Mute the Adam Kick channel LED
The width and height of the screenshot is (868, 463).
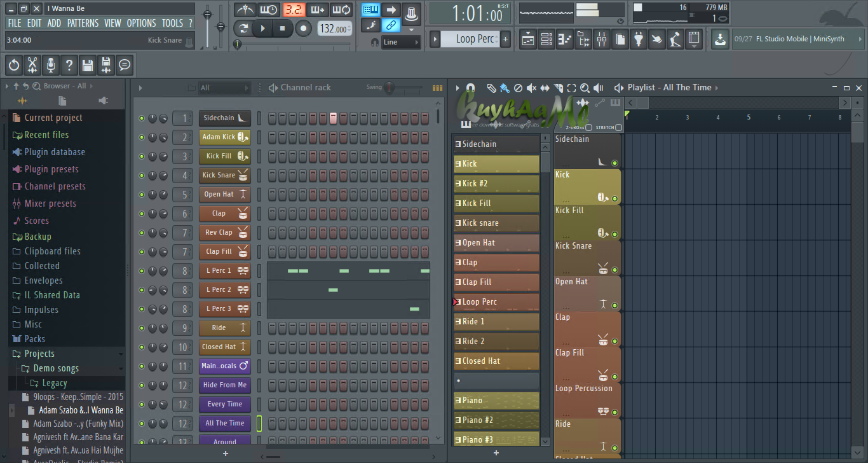142,137
